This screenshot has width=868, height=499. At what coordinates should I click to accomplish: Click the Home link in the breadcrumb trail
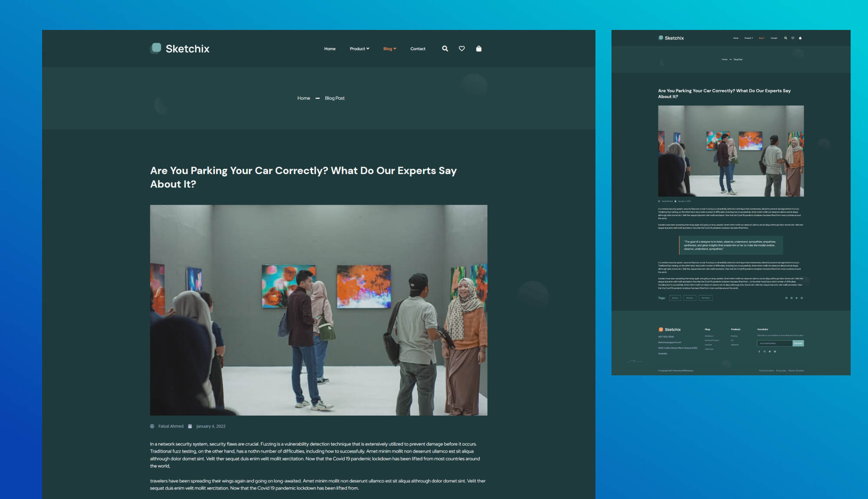[x=303, y=98]
